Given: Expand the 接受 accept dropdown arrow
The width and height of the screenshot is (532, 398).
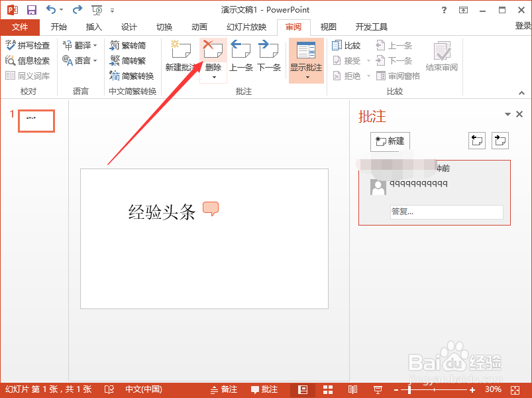Looking at the screenshot, I should tap(368, 60).
